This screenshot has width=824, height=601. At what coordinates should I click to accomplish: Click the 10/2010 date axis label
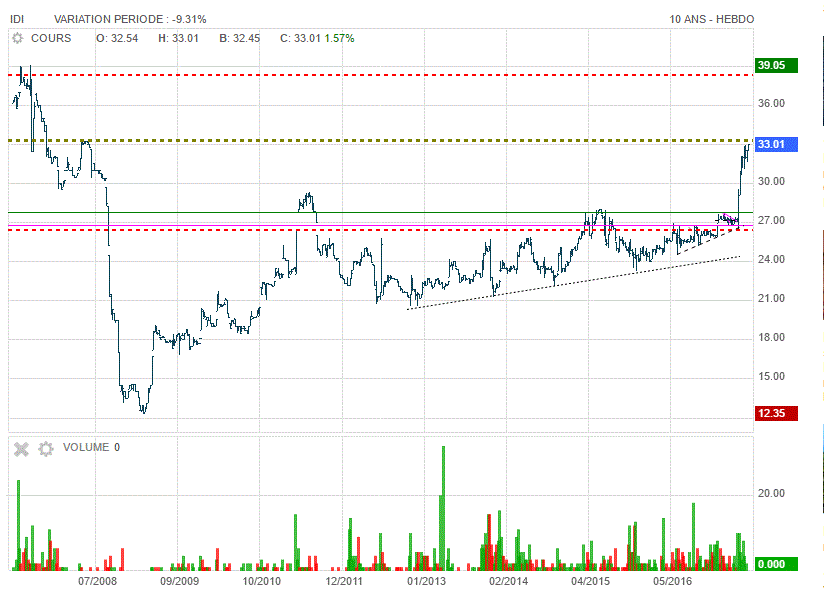click(x=262, y=581)
